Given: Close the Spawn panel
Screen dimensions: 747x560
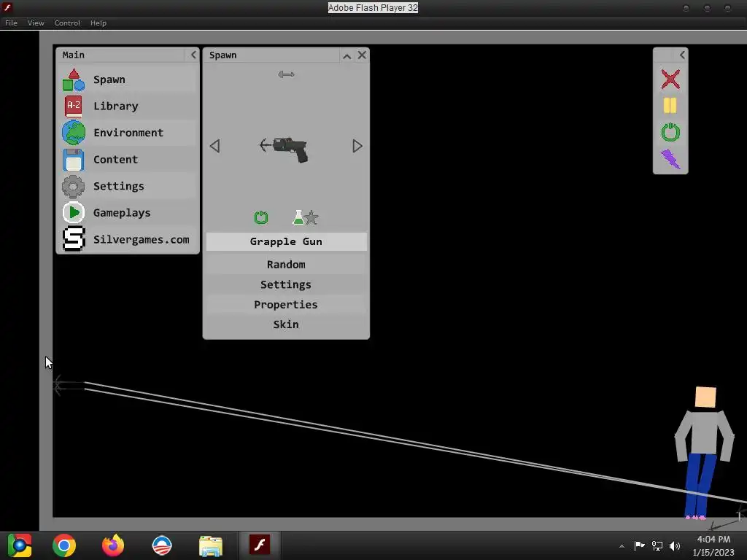Looking at the screenshot, I should point(362,55).
